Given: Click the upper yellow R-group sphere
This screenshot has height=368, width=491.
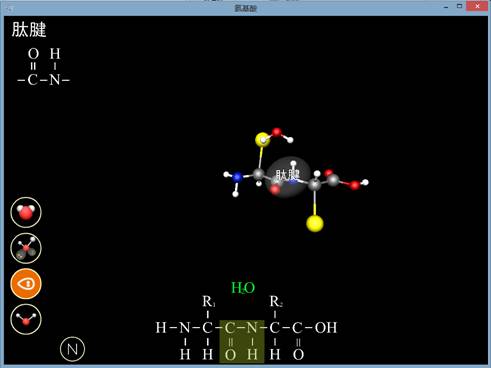Looking at the screenshot, I should (x=262, y=139).
